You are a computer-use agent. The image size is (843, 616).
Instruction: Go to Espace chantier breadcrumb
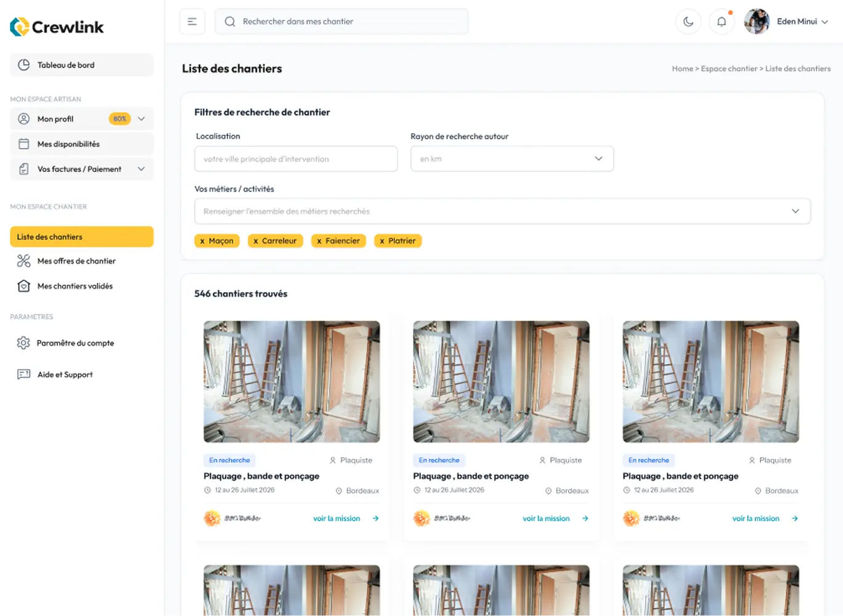tap(729, 69)
